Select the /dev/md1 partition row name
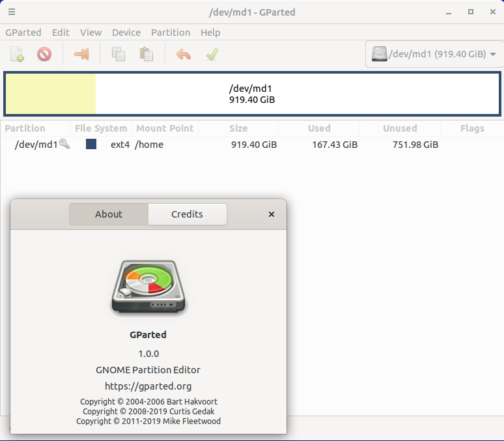 [x=36, y=145]
